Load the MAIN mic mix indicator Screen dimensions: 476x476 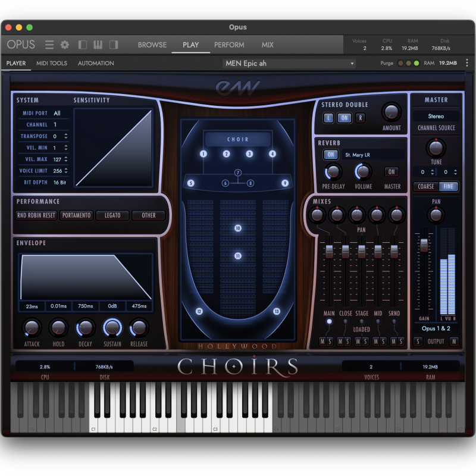tap(329, 321)
